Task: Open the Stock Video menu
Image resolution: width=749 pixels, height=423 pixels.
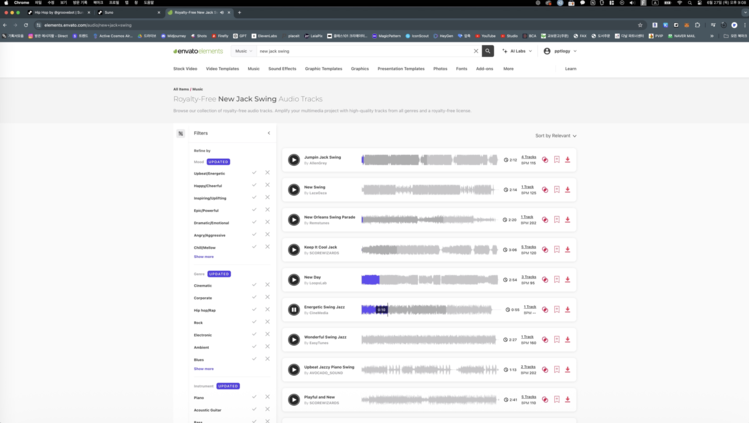Action: pos(185,69)
